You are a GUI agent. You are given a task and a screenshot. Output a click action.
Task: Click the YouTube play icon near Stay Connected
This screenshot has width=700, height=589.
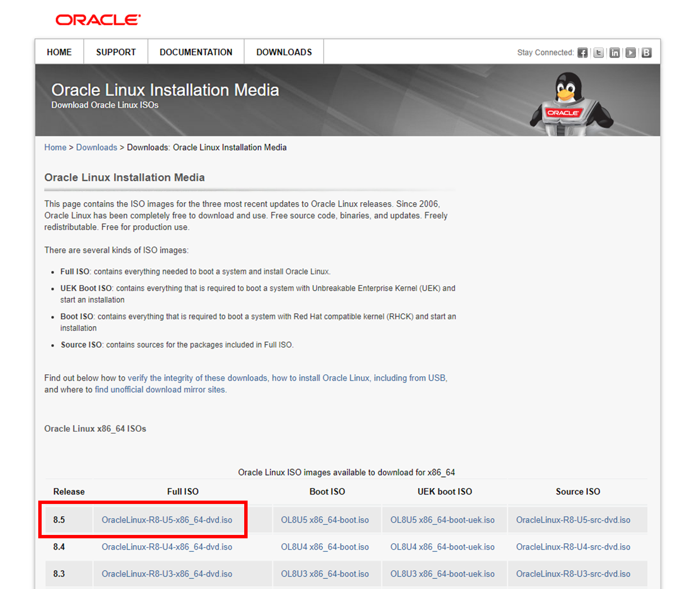(x=630, y=52)
